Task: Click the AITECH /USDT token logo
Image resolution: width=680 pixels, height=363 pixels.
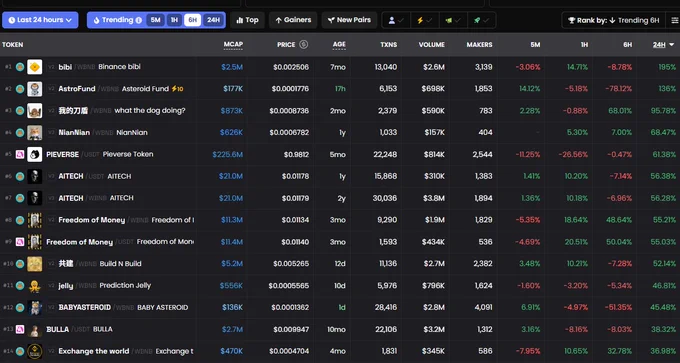Action: (x=35, y=177)
